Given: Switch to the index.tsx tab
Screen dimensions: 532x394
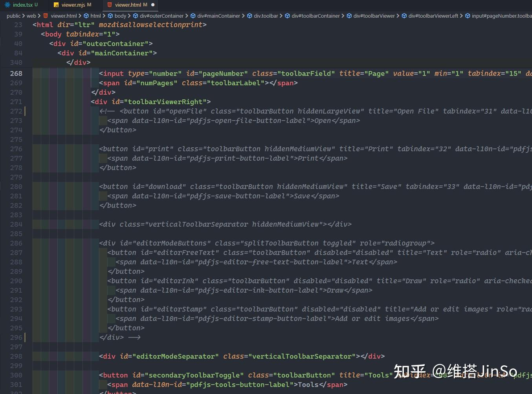Looking at the screenshot, I should pyautogui.click(x=22, y=5).
